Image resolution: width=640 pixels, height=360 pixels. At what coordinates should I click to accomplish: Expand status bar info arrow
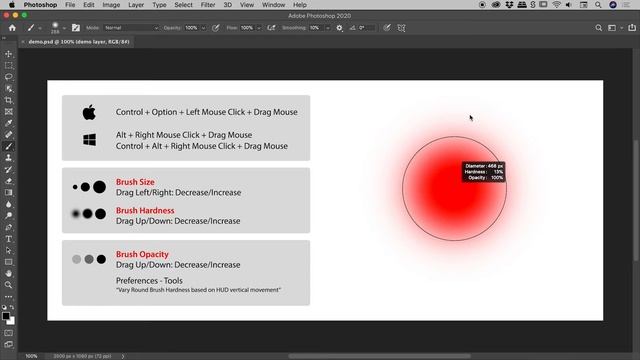(122, 356)
